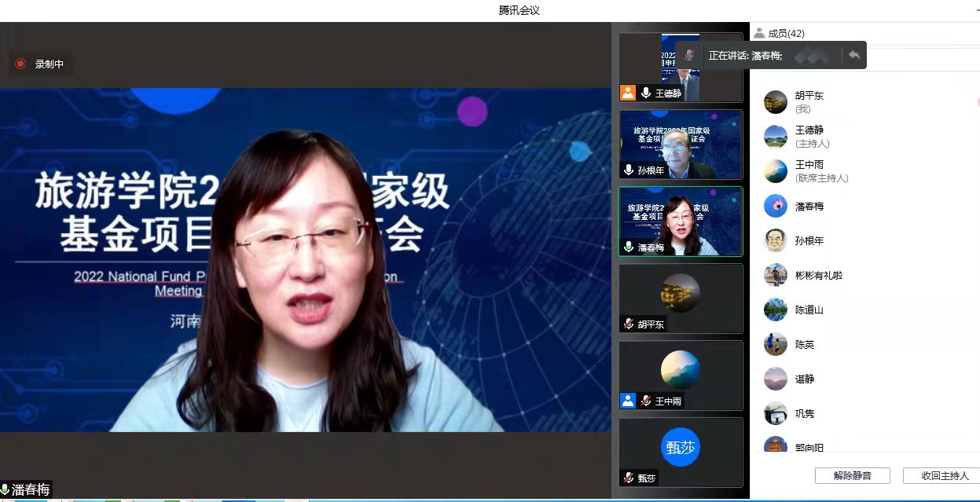
Task: Click the 甄莎 blue avatar tile
Action: click(680, 448)
